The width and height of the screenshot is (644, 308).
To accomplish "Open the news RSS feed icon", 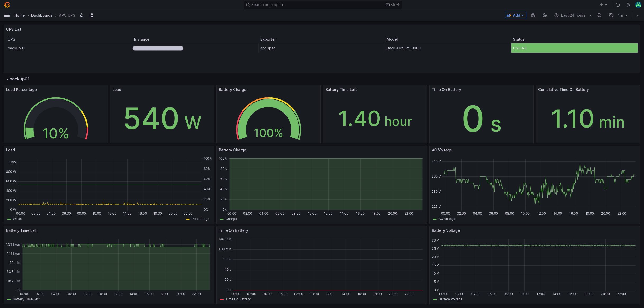I will (628, 5).
